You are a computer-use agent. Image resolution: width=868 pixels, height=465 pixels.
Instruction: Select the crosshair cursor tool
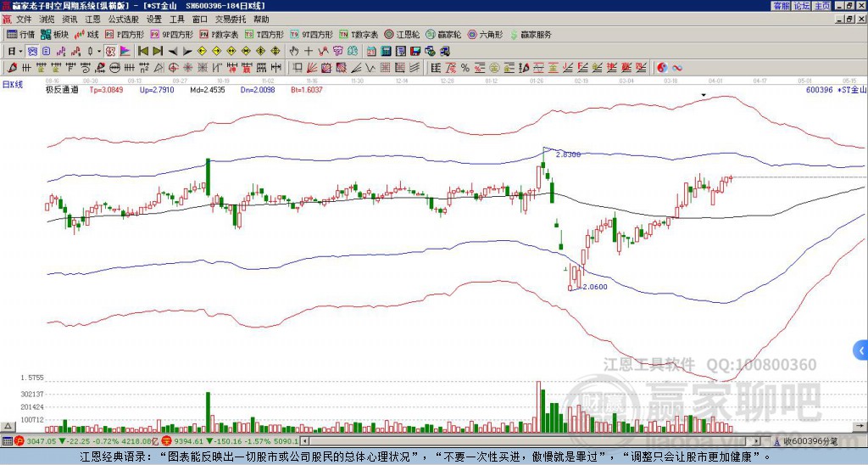(x=309, y=52)
